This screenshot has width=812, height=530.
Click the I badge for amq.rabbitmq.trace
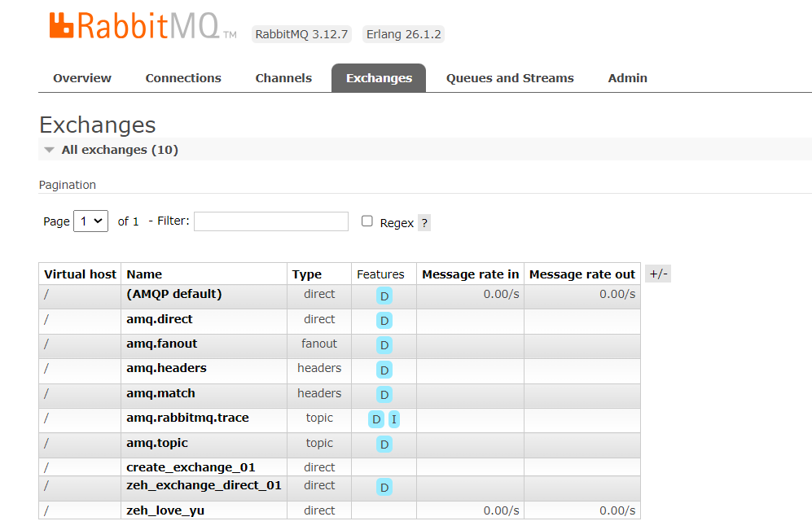394,419
